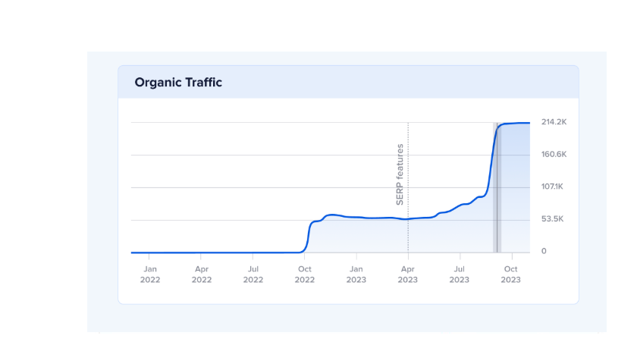Viewport: 637px width, 364px height.
Task: Click the 160.6K y-axis label
Action: (554, 155)
